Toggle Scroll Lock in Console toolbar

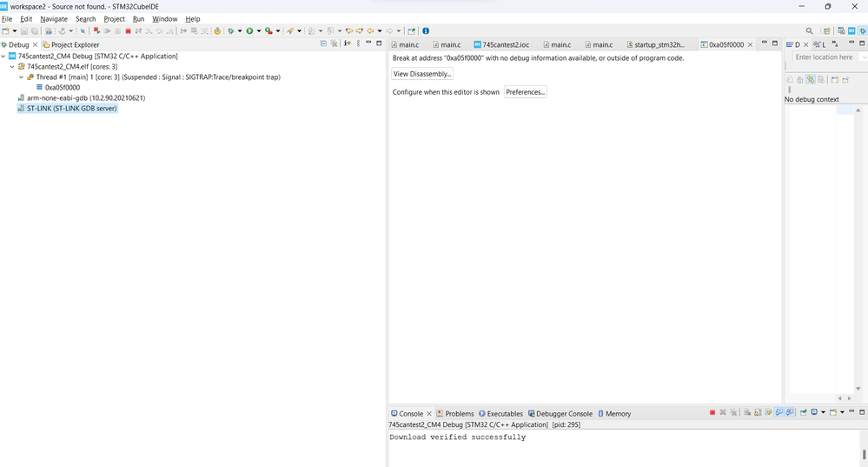click(x=758, y=413)
